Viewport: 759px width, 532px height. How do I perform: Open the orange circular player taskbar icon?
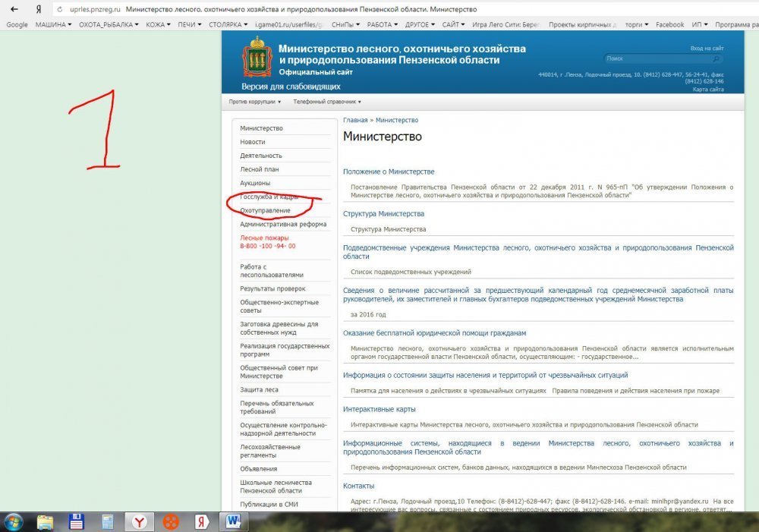pyautogui.click(x=171, y=521)
